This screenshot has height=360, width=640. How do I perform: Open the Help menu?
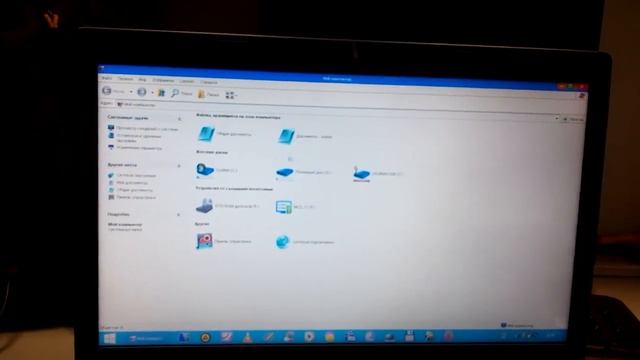209,82
